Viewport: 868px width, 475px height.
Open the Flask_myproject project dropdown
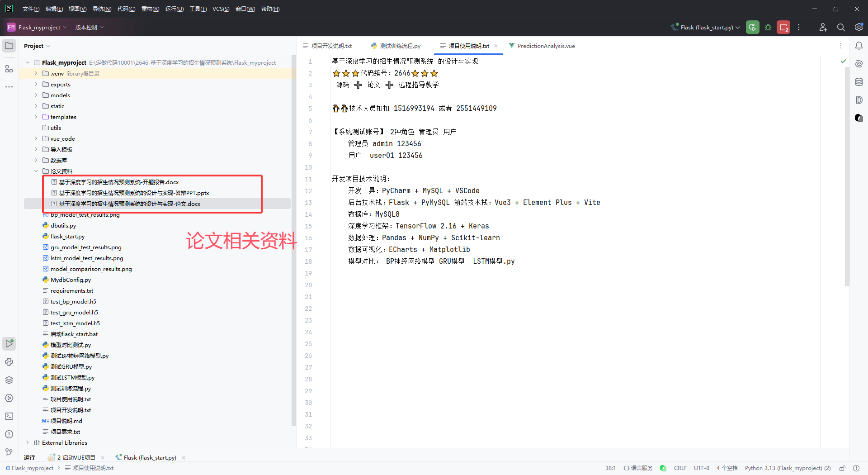[x=37, y=27]
